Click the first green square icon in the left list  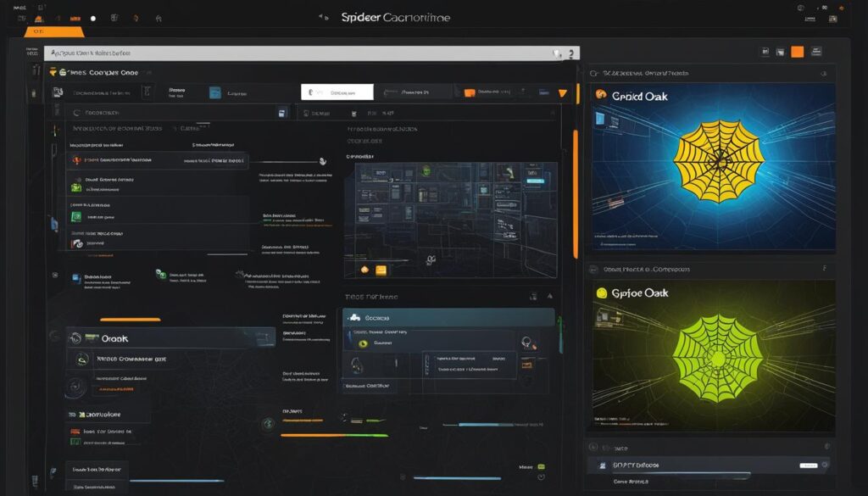[x=75, y=188]
